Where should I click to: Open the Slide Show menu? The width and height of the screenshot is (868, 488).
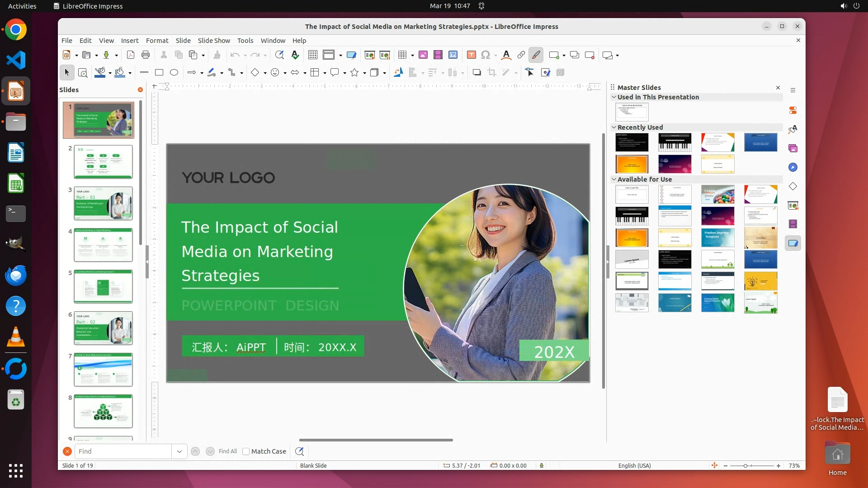[x=214, y=41]
